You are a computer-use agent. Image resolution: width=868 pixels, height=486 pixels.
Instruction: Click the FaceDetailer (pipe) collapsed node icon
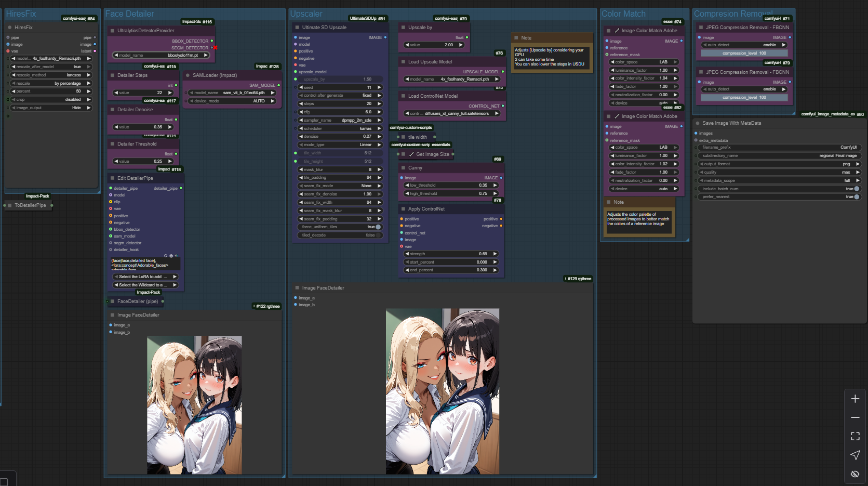coord(112,301)
